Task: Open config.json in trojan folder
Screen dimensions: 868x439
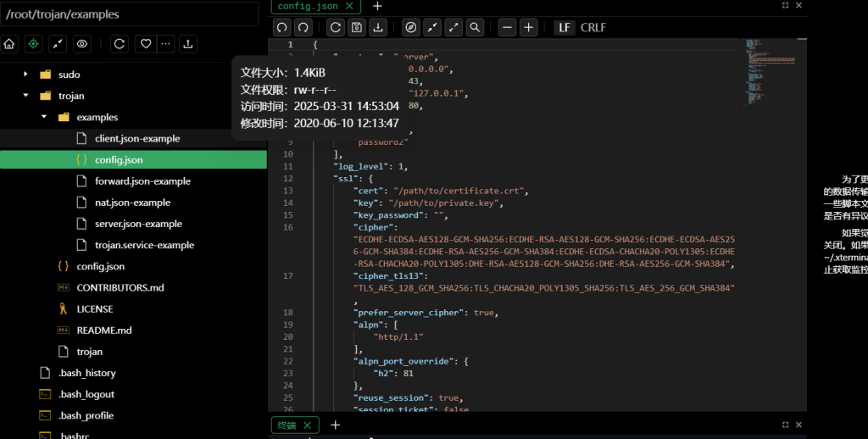Action: click(133, 266)
